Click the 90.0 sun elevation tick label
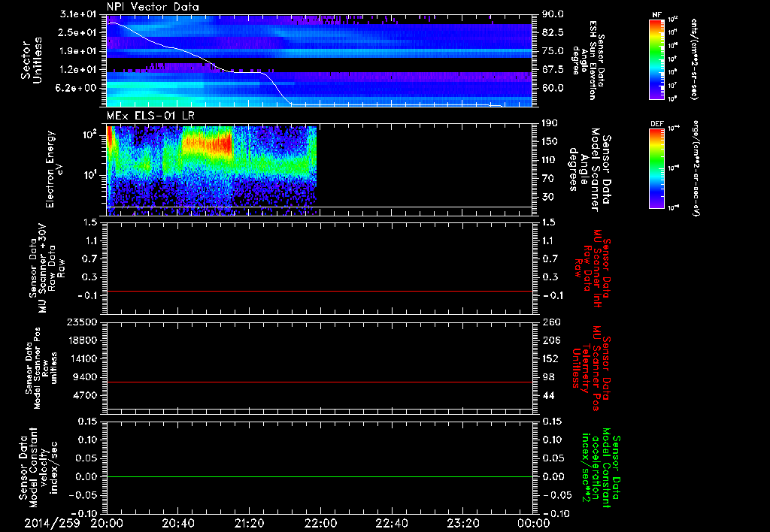The height and width of the screenshot is (532, 770). click(553, 14)
